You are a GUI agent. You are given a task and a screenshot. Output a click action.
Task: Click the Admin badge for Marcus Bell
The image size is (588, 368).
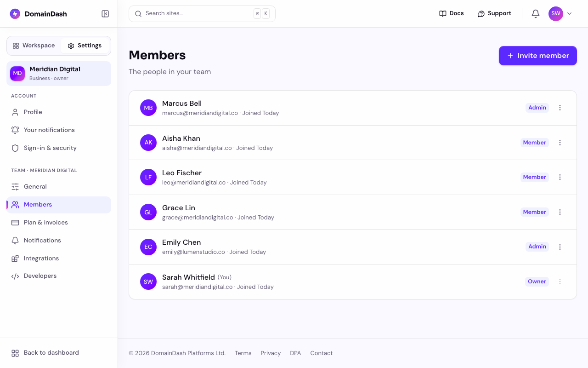pos(537,108)
